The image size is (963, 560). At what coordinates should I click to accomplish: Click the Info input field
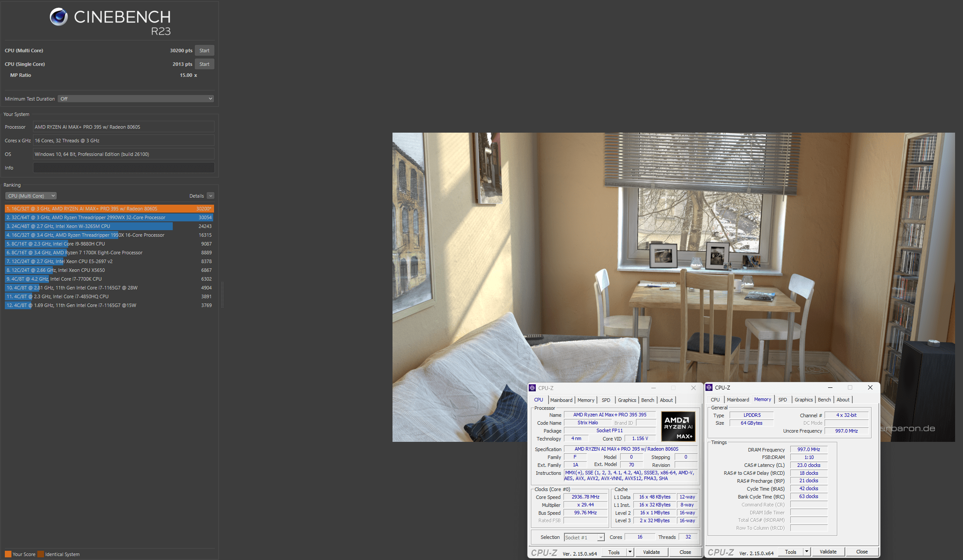[124, 168]
